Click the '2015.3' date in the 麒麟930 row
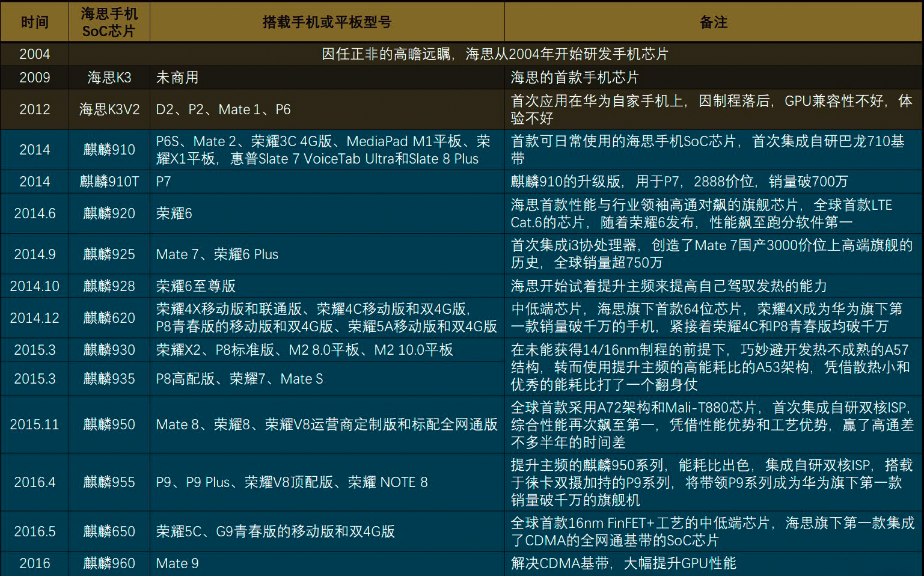This screenshot has height=576, width=924. click(34, 350)
